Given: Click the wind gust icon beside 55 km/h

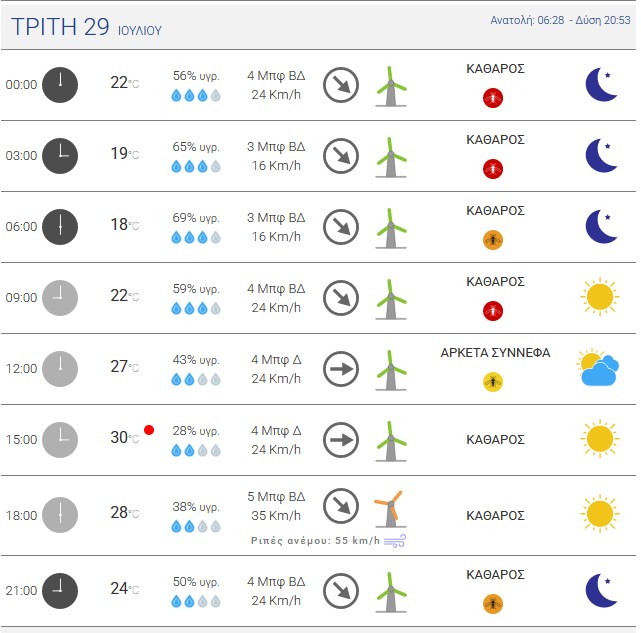Looking at the screenshot, I should (395, 541).
